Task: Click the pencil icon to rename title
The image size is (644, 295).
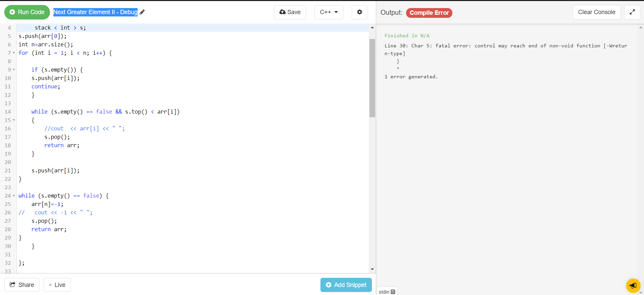Action: [142, 12]
